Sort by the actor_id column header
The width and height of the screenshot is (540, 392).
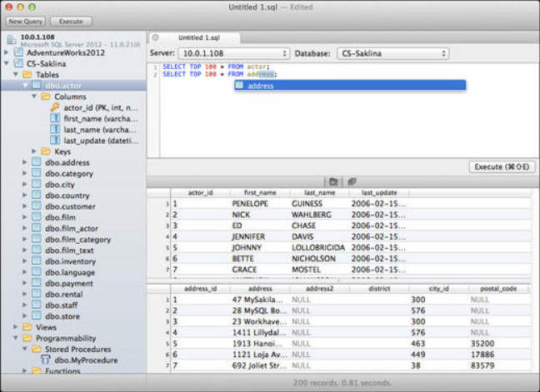pos(201,193)
